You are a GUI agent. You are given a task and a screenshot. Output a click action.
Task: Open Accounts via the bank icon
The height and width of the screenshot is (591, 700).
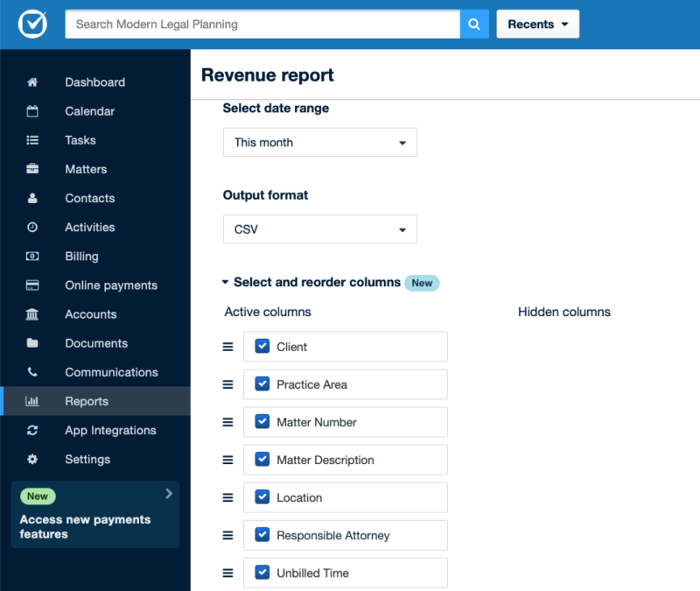31,313
